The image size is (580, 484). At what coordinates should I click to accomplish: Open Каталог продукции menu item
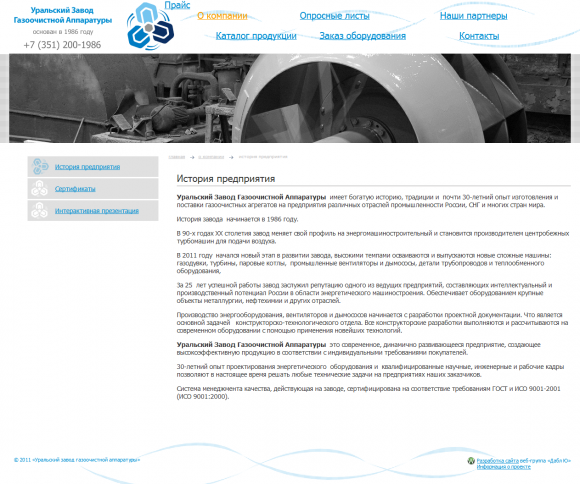pos(256,36)
